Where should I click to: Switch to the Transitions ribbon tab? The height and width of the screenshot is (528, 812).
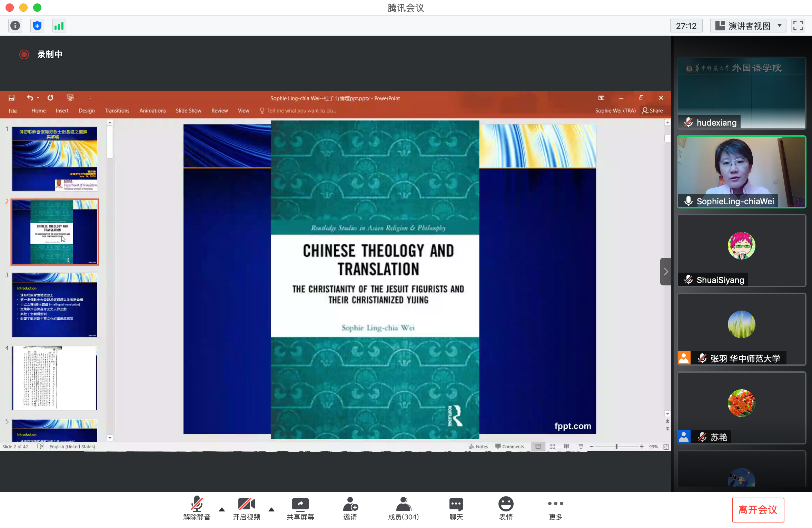pos(117,110)
